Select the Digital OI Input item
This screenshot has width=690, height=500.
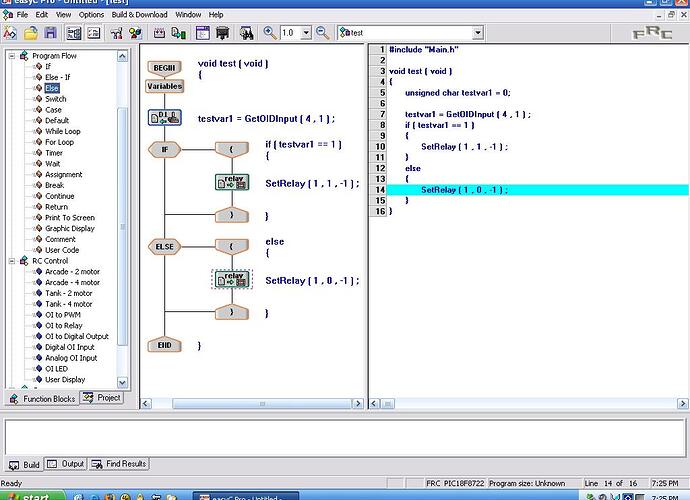pos(70,347)
